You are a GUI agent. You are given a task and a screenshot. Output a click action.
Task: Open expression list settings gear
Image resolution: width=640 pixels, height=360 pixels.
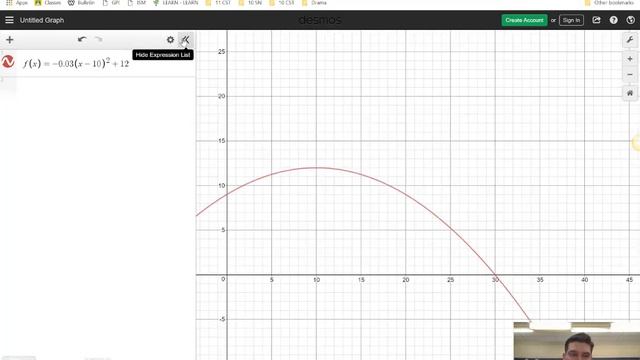(170, 40)
